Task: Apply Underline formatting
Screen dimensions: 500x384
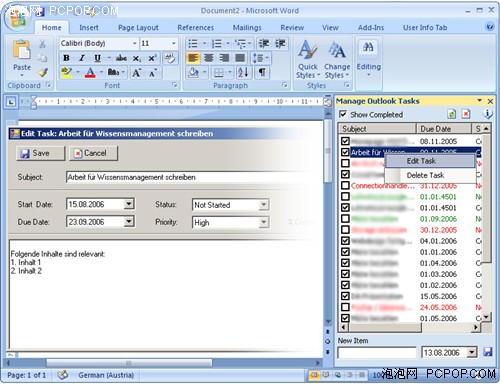Action: coord(97,58)
